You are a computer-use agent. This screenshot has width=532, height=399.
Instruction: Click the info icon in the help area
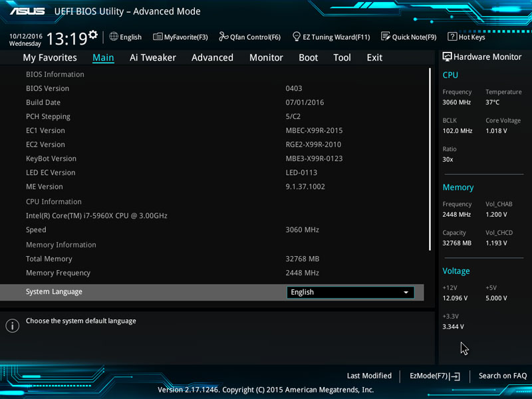tap(12, 326)
